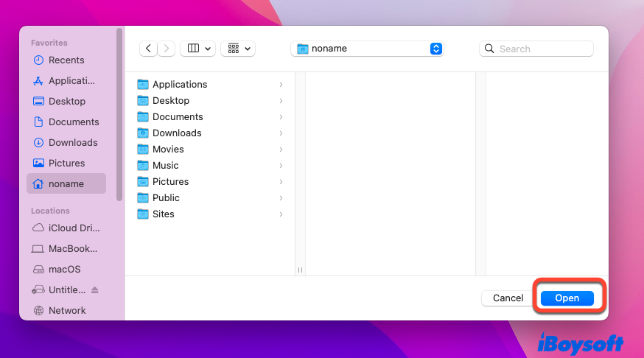The width and height of the screenshot is (644, 358).
Task: Select the Movies folder in the list
Action: 168,150
